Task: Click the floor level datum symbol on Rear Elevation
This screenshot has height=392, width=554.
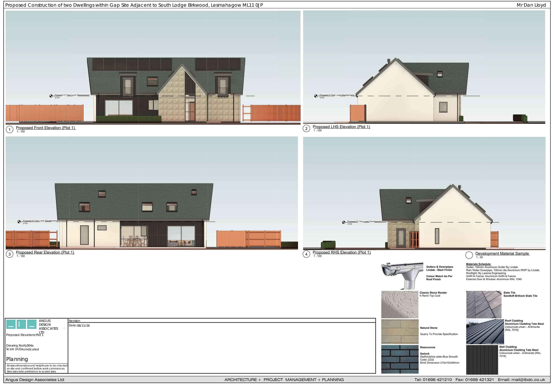Action: (x=19, y=222)
